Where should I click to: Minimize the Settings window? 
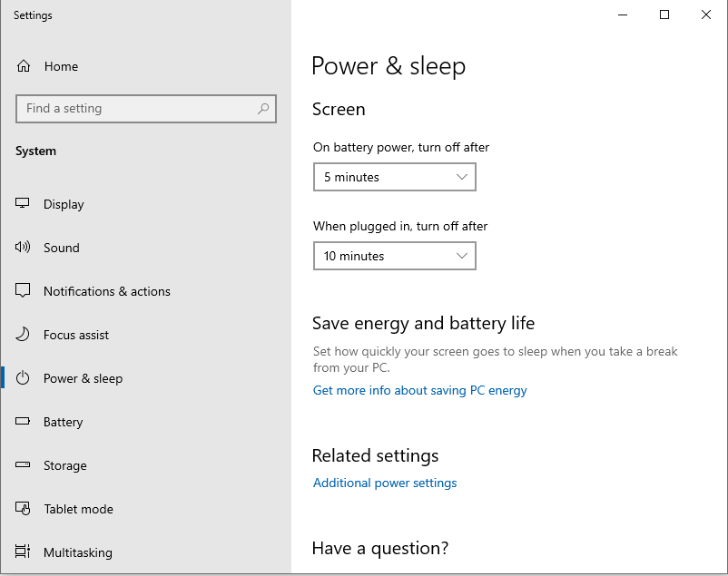click(x=623, y=15)
